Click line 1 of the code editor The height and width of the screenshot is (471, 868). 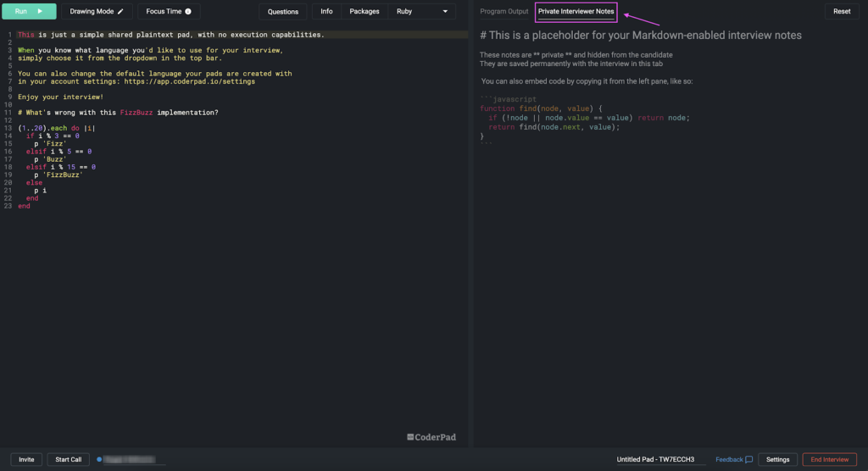(x=171, y=35)
